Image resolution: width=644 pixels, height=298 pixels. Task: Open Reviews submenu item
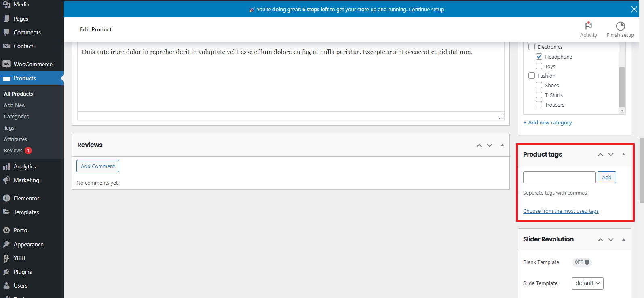click(x=13, y=150)
